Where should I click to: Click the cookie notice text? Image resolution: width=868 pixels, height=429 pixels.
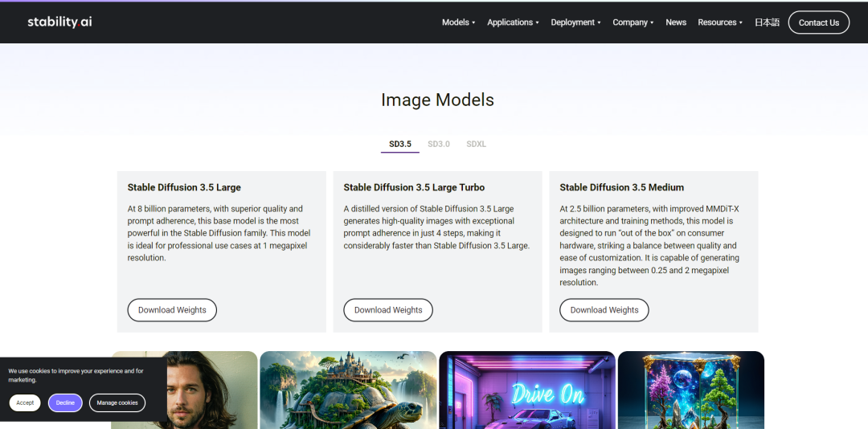[76, 375]
